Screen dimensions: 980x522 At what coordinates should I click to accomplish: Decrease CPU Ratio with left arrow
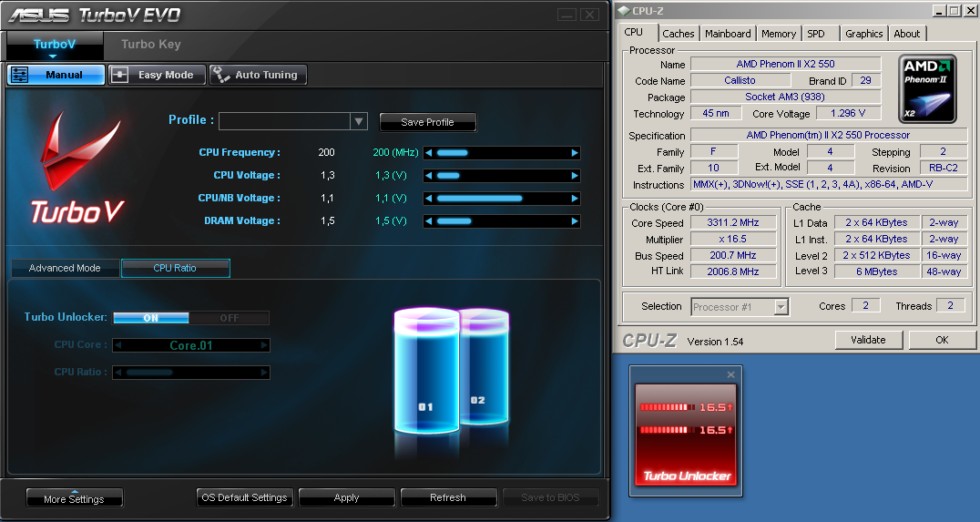(x=118, y=373)
